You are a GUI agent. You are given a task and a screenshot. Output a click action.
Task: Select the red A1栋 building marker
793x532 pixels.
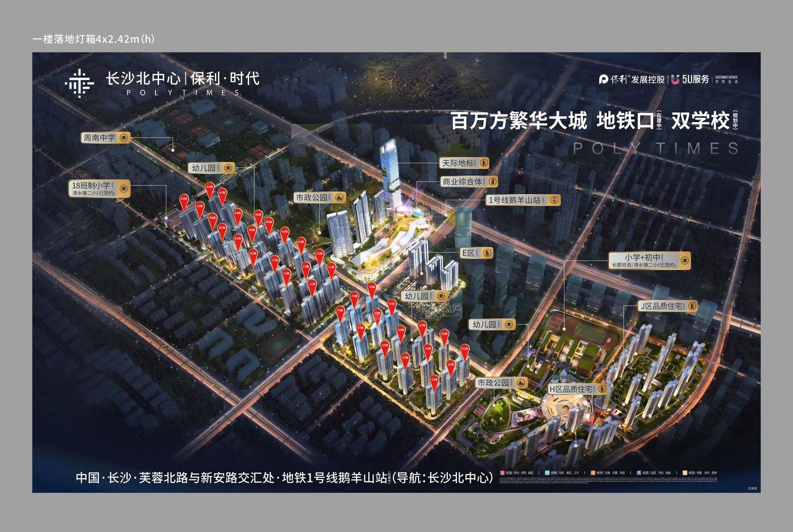[222, 192]
